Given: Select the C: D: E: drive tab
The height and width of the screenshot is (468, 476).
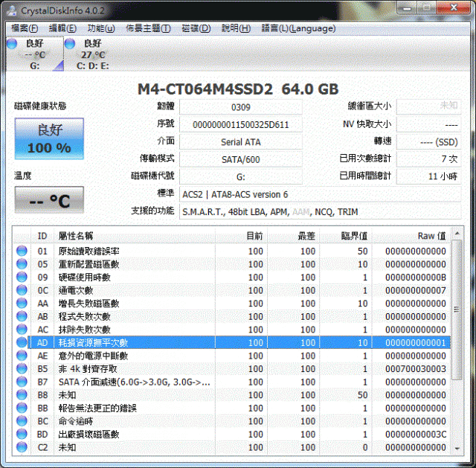Looking at the screenshot, I should point(92,54).
